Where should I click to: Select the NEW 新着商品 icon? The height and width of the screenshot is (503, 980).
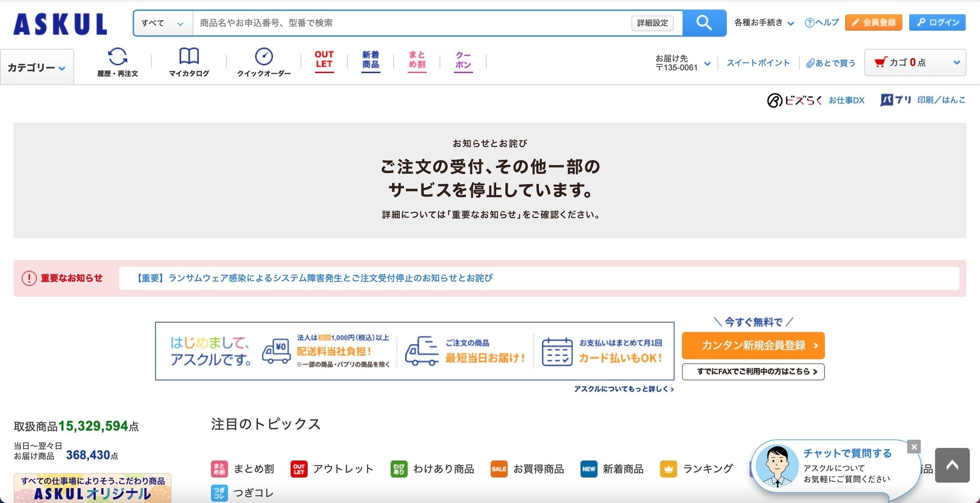coord(589,469)
